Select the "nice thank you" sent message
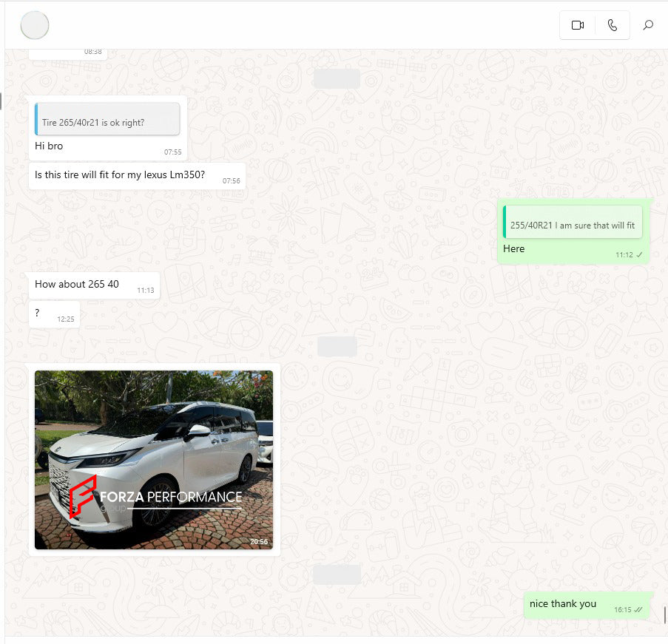This screenshot has width=668, height=644. [563, 604]
